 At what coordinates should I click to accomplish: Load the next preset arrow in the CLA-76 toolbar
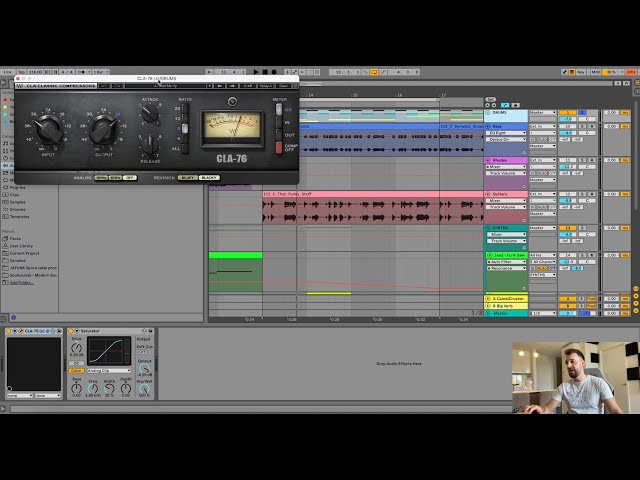[232, 86]
